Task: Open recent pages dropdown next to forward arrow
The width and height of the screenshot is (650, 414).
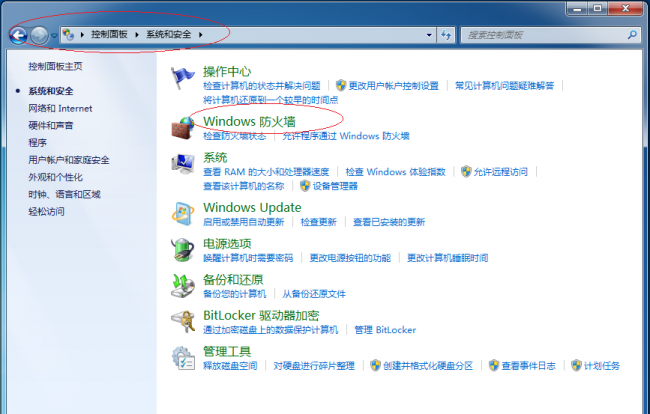Action: [54, 36]
